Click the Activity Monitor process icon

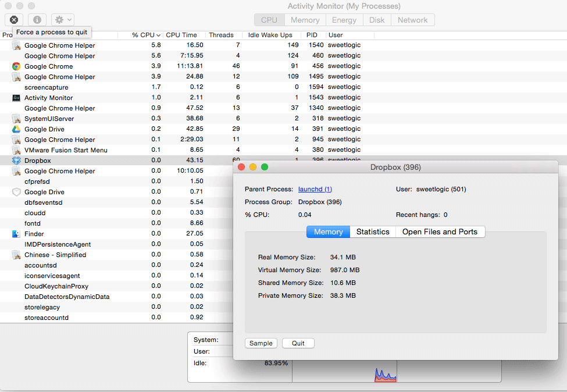(16, 98)
